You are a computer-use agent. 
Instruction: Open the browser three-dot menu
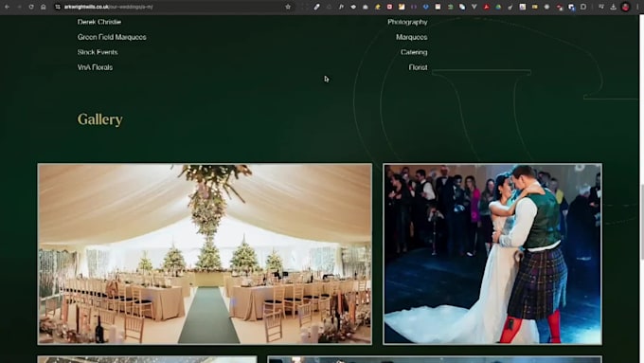pyautogui.click(x=637, y=7)
